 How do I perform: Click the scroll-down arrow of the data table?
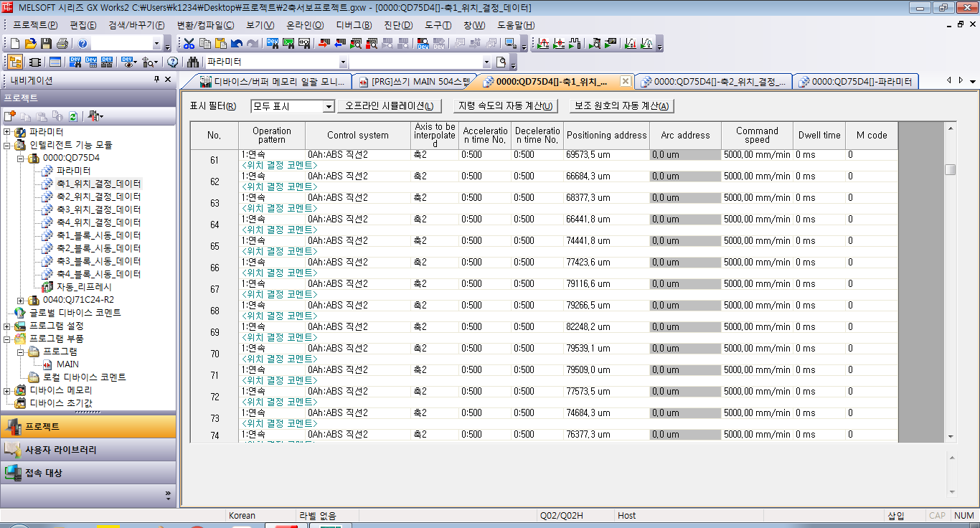tap(950, 436)
